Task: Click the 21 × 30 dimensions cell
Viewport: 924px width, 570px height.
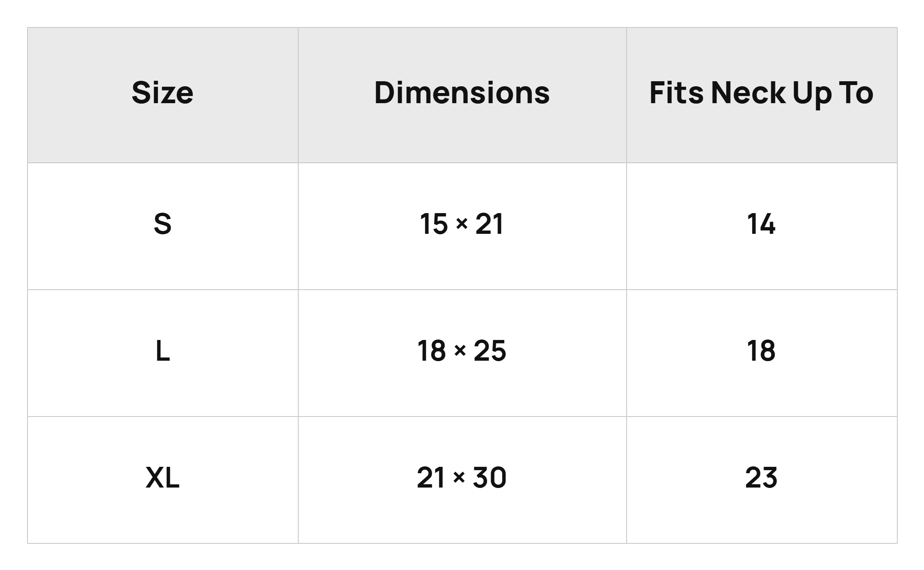Action: point(462,480)
